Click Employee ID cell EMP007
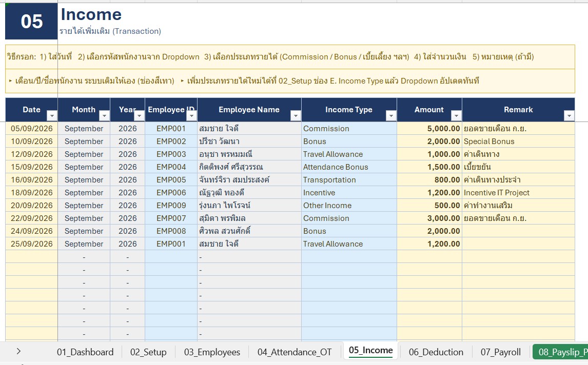This screenshot has height=365, width=588. tap(171, 218)
